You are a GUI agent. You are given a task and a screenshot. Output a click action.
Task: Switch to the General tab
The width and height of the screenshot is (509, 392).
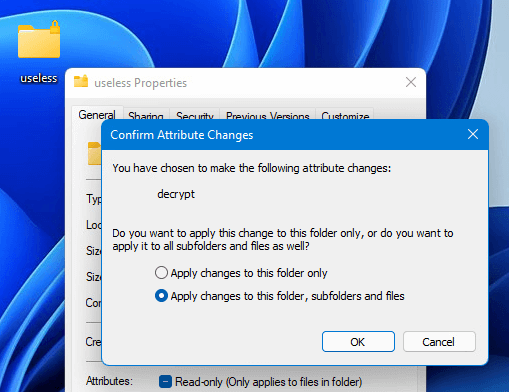tap(97, 115)
